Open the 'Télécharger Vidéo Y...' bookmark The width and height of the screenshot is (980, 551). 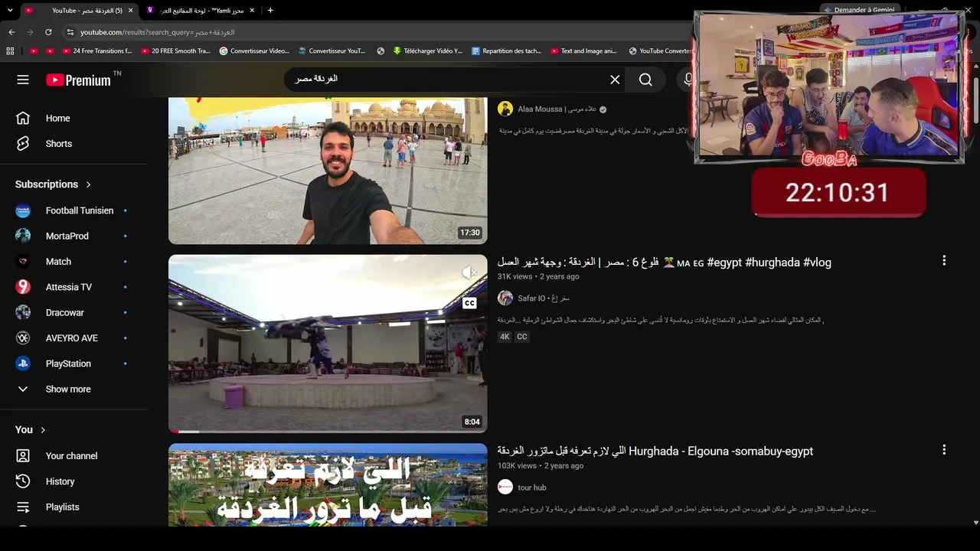pos(427,51)
